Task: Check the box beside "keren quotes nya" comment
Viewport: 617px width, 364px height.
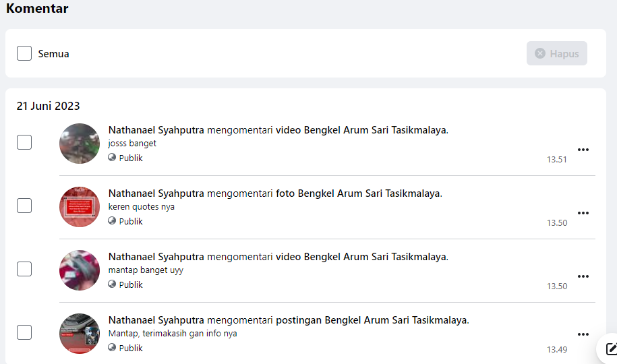Action: tap(24, 206)
